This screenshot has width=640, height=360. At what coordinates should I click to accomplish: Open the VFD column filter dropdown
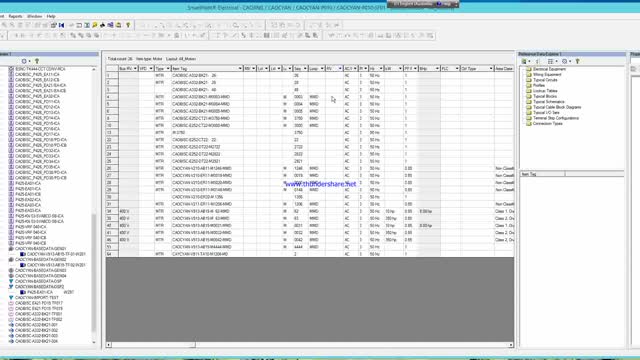pyautogui.click(x=151, y=69)
